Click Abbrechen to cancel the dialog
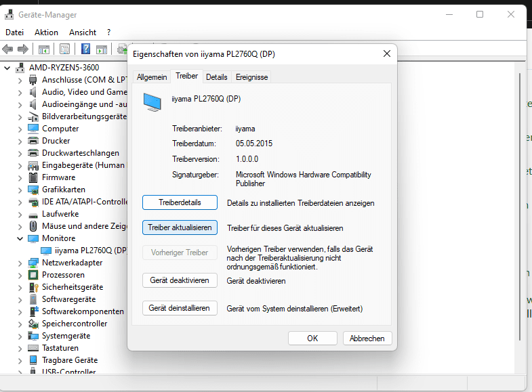 (367, 339)
